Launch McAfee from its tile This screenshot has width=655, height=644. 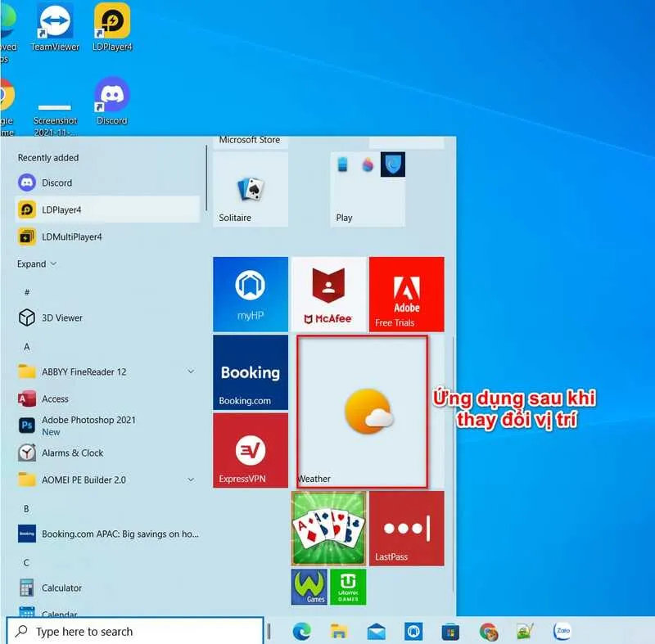[x=327, y=295]
